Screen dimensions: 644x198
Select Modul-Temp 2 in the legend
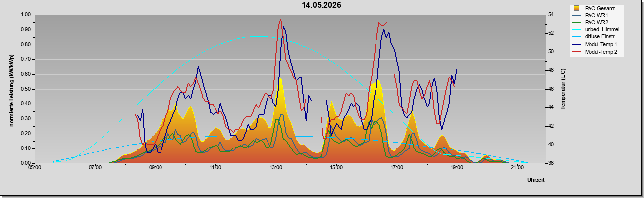coord(595,52)
